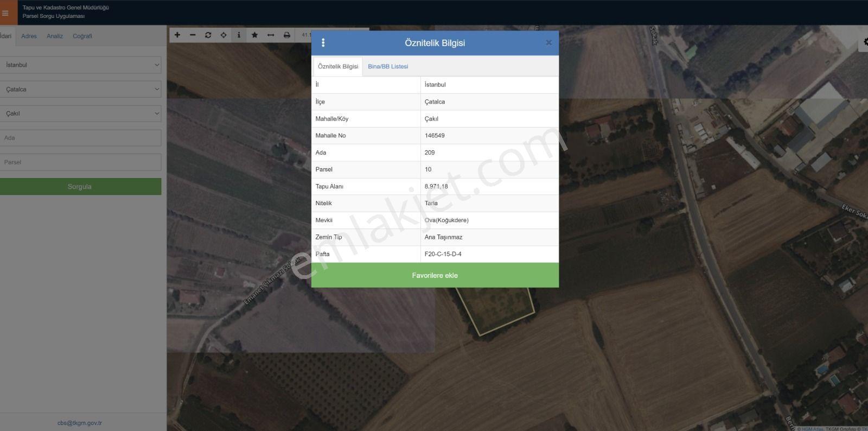This screenshot has width=868, height=431.
Task: Select Mahalle No value 146549
Action: pyautogui.click(x=435, y=136)
